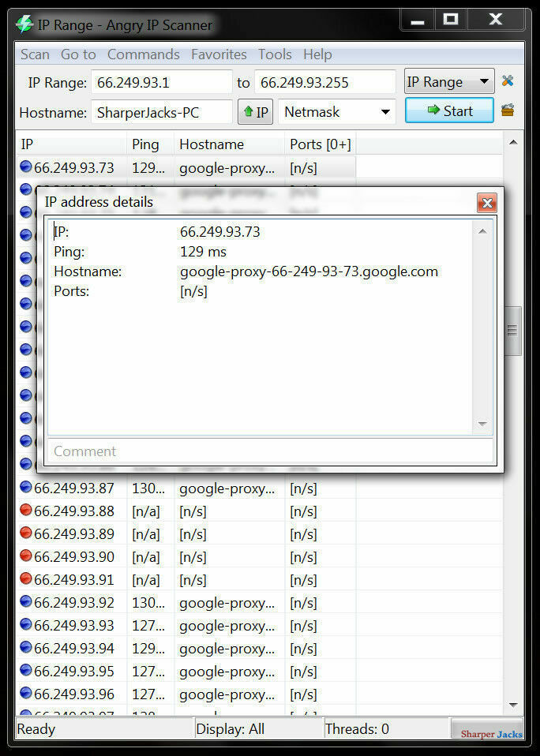Screen dimensions: 540x756
Task: Click the Hostname field SharperJacks-PC
Action: pyautogui.click(x=162, y=112)
